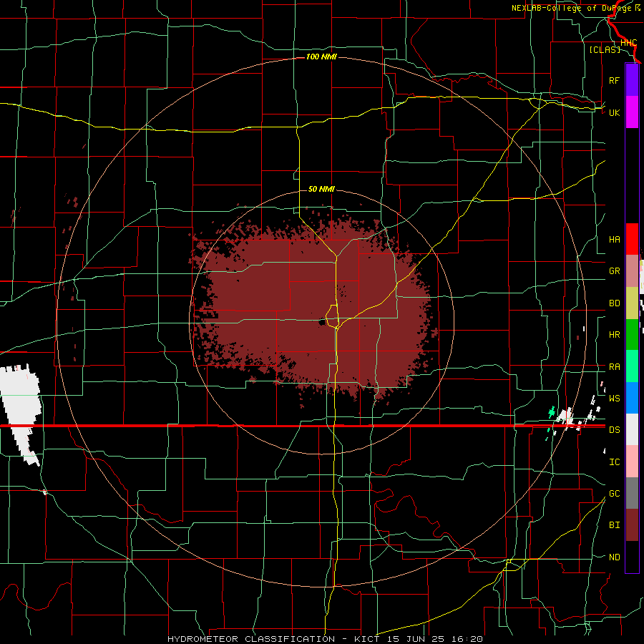Click the RA legend label

614,367
